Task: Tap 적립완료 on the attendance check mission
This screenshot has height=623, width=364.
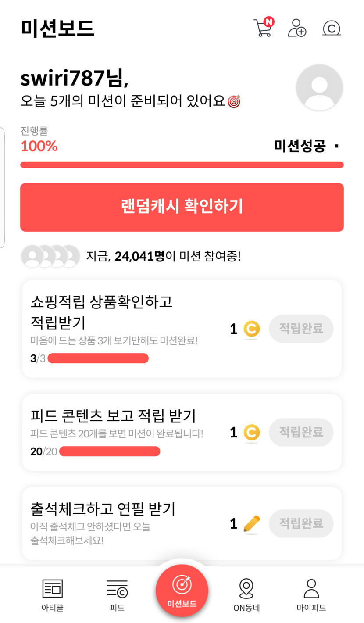Action: click(x=301, y=523)
